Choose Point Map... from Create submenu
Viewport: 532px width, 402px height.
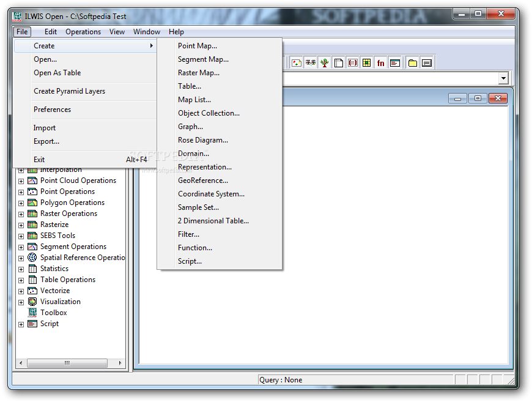point(220,46)
